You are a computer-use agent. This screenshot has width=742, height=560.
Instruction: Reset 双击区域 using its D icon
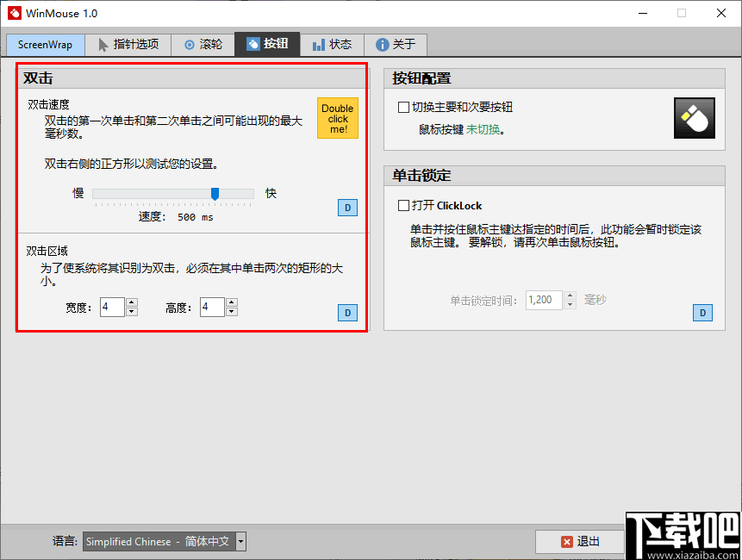tap(347, 313)
